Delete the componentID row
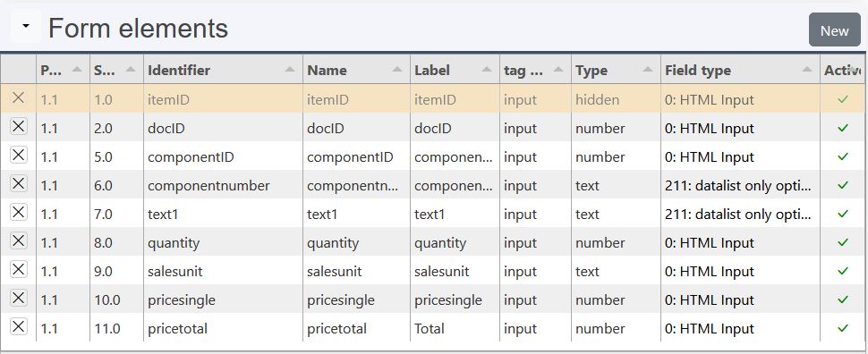The width and height of the screenshot is (868, 354). (x=18, y=155)
